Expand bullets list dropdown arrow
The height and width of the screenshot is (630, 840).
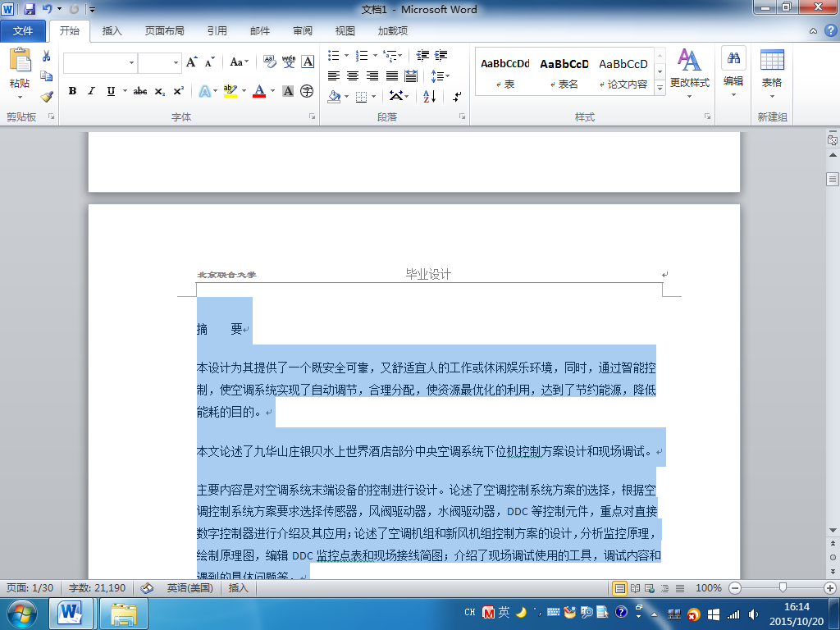pyautogui.click(x=347, y=55)
